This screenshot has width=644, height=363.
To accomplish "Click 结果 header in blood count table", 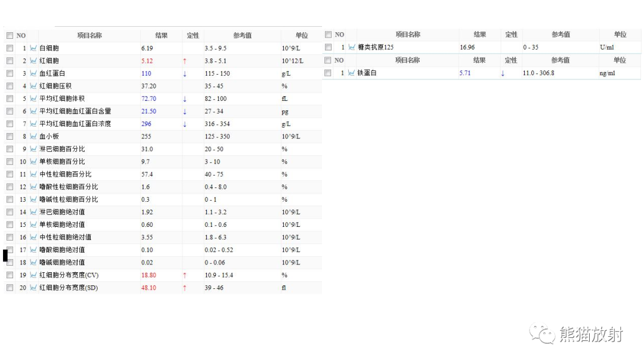I will (x=162, y=35).
